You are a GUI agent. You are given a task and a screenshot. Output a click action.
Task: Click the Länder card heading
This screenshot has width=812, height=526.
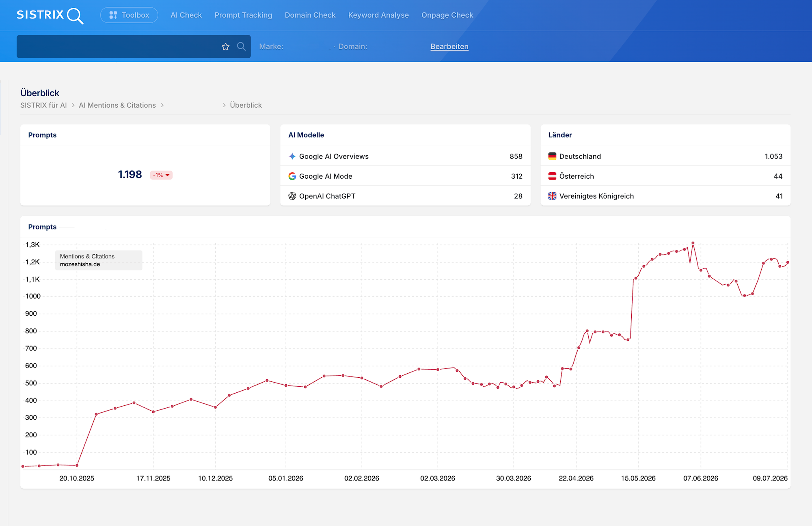tap(560, 135)
